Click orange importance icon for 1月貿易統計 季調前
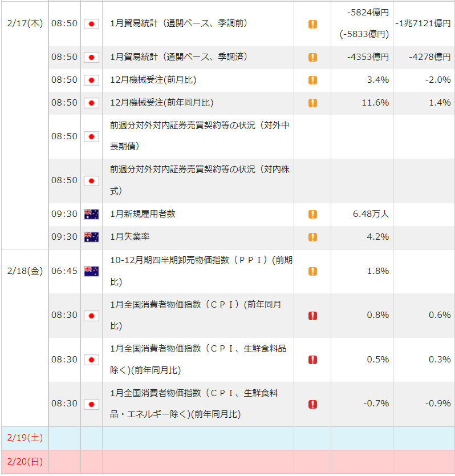The width and height of the screenshot is (455, 476). (x=312, y=24)
